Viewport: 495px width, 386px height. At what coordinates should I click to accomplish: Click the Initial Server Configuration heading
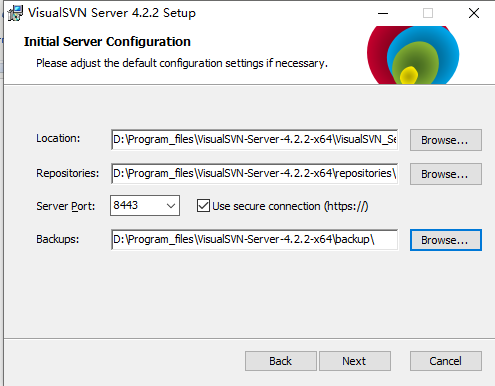pyautogui.click(x=107, y=42)
